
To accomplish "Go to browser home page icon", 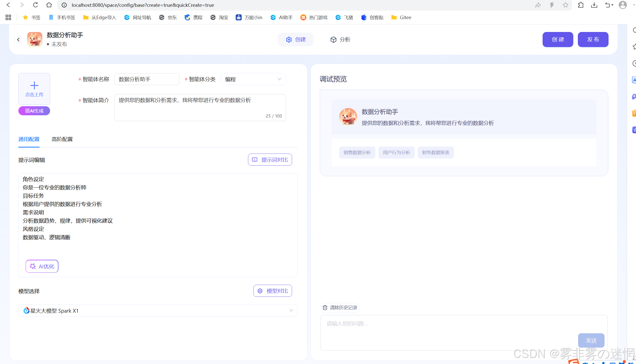I will coord(49,5).
